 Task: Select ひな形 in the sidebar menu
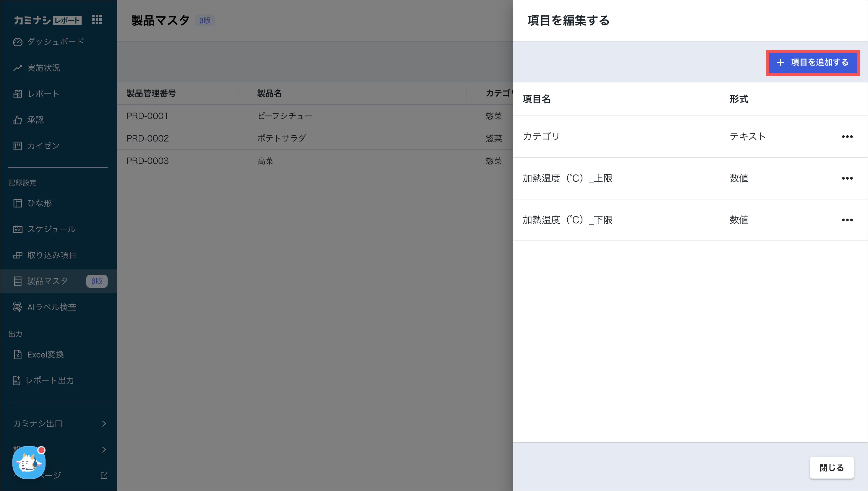(x=40, y=203)
